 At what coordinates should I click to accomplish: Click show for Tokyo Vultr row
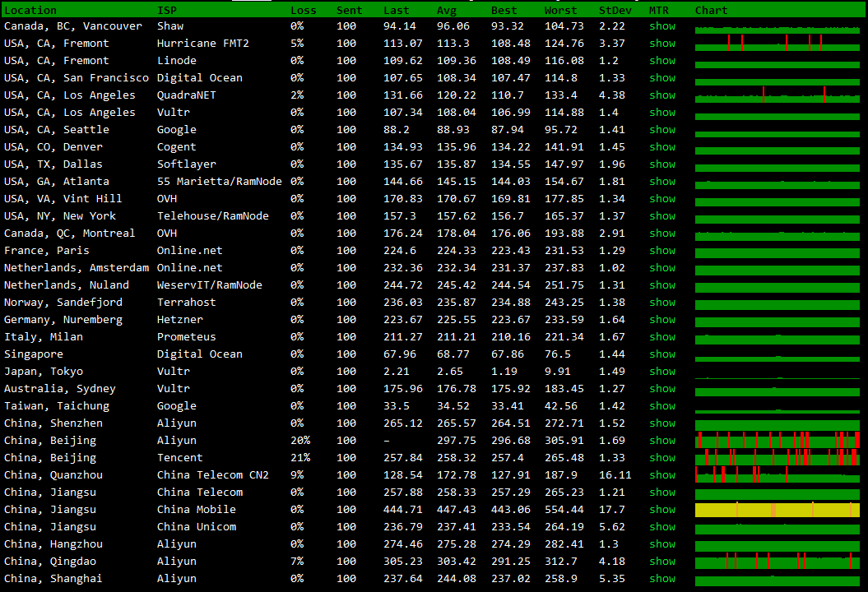(662, 372)
